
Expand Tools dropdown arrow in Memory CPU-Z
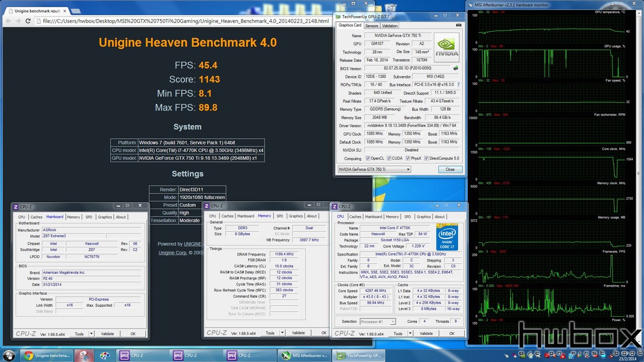tap(282, 333)
